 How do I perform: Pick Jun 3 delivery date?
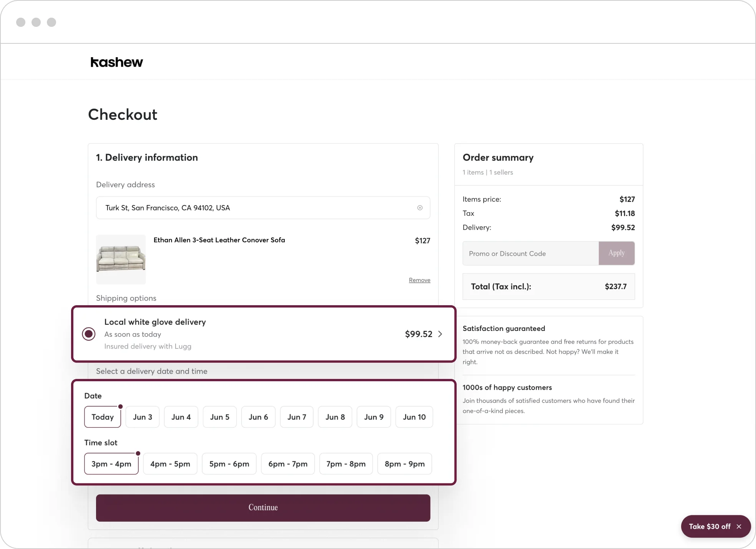tap(143, 417)
